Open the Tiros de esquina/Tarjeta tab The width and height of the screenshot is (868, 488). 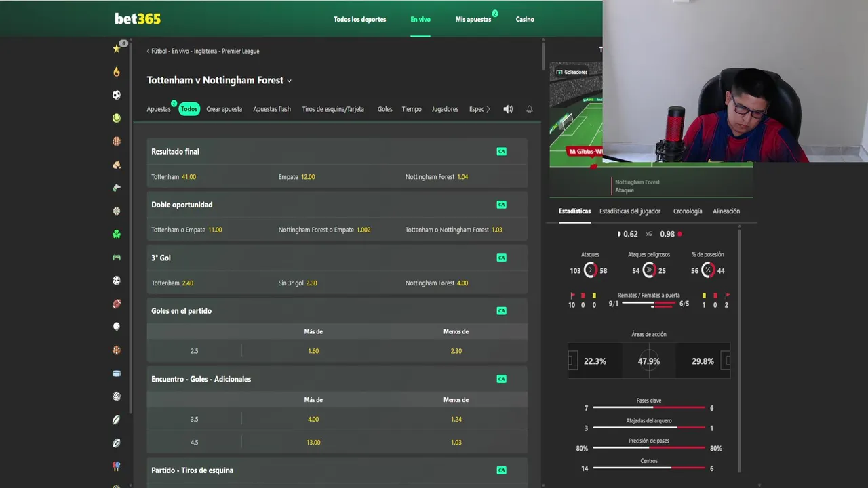point(333,109)
